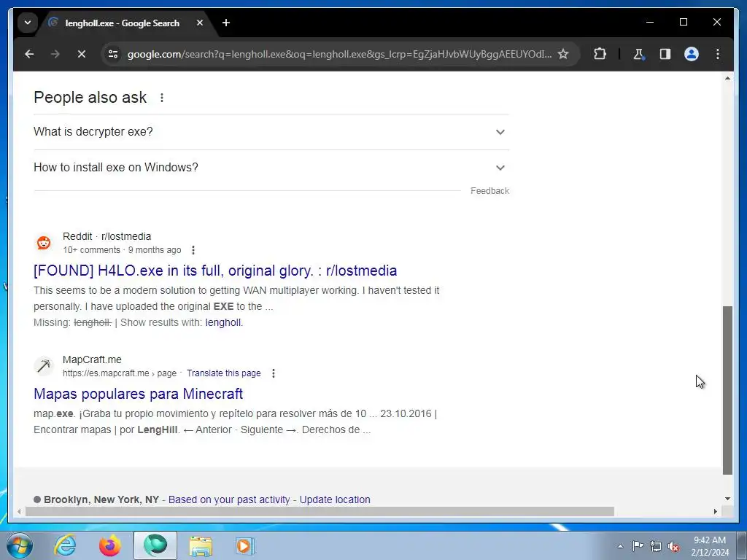Viewport: 747px width, 560px height.
Task: Bookmark this page with the star icon
Action: (x=563, y=54)
